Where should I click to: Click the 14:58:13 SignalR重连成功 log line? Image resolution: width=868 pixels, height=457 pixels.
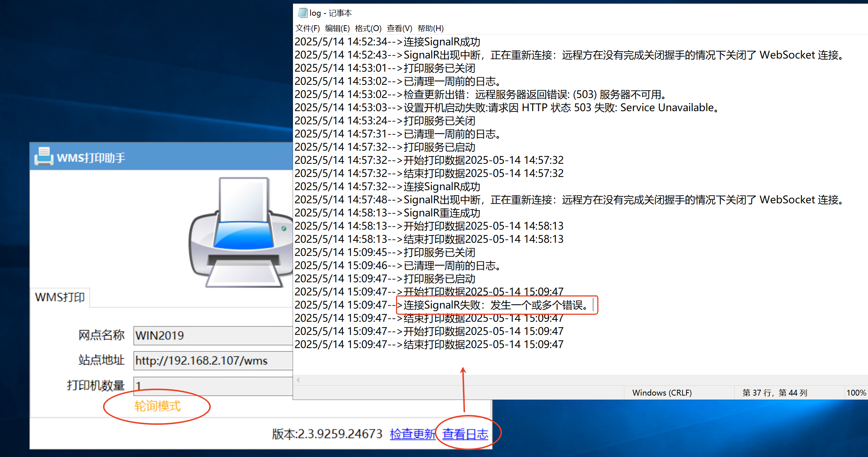click(x=387, y=213)
